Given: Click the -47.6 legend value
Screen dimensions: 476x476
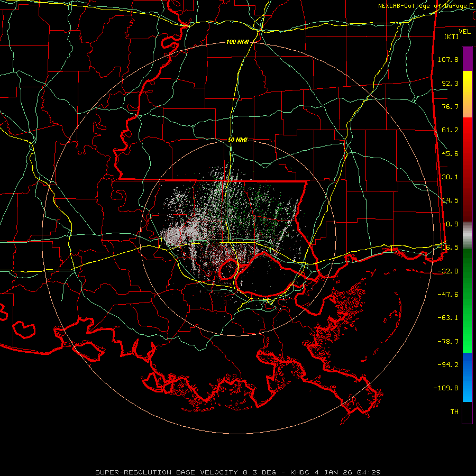Looking at the screenshot, I should coord(448,295).
